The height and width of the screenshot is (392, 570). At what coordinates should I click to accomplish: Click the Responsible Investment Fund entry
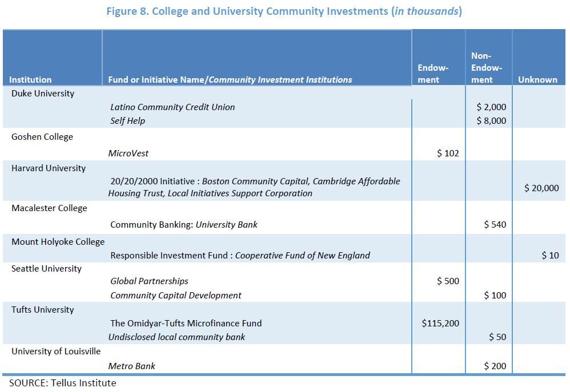pos(240,256)
